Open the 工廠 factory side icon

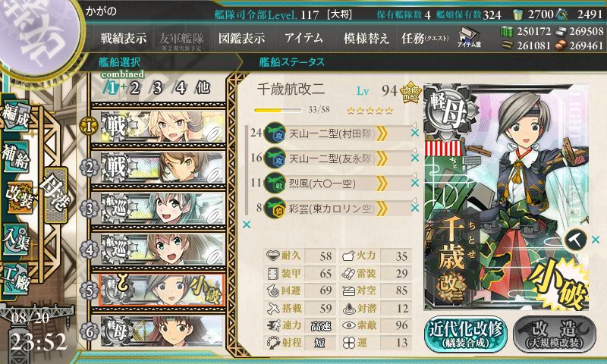[16, 279]
